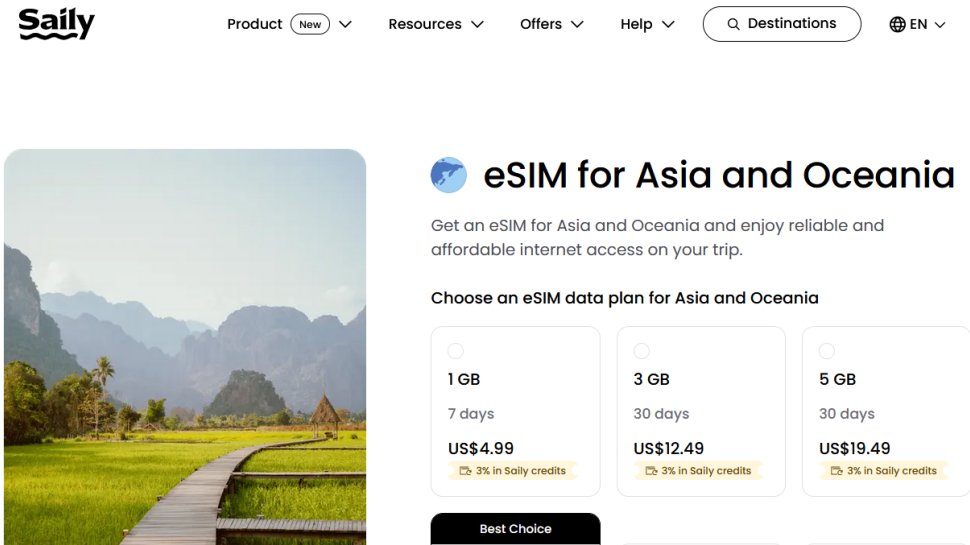The image size is (970, 545).
Task: Select the 3 GB plan radio button
Action: click(642, 351)
